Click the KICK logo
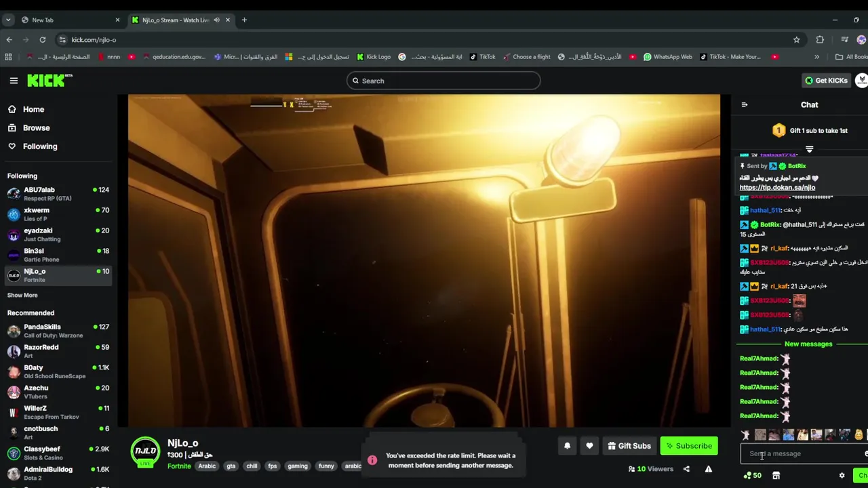Screen dimensions: 868x488 pos(50,81)
